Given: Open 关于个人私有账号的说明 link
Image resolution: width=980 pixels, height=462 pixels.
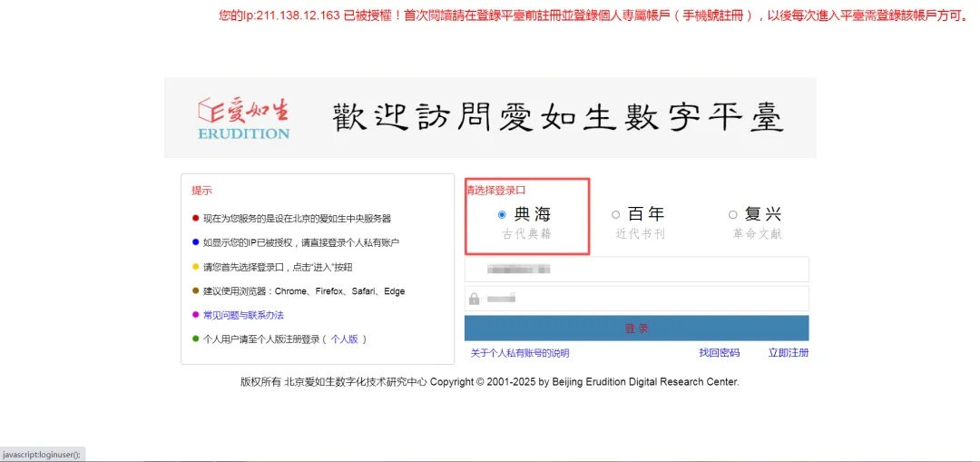Looking at the screenshot, I should pos(520,353).
